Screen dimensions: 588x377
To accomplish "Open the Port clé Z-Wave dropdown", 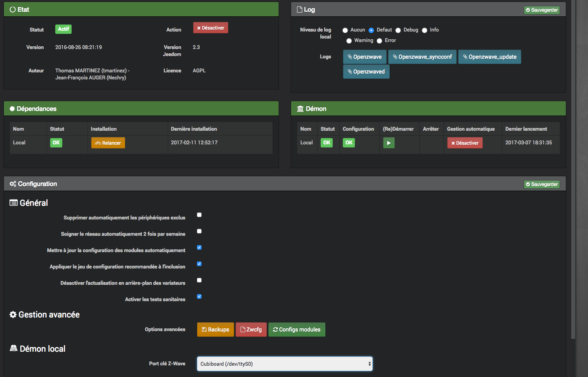I will [285, 364].
